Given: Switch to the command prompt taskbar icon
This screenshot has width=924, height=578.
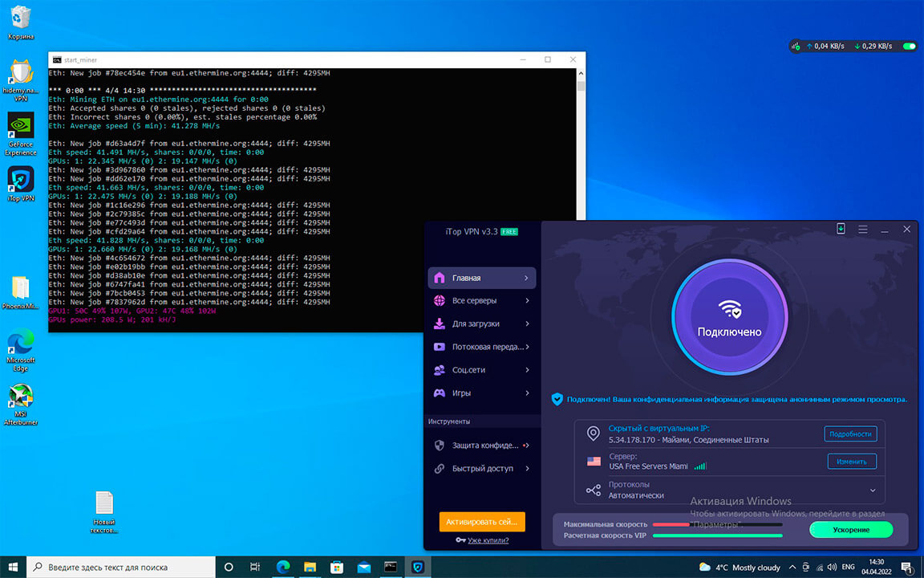Looking at the screenshot, I should tap(391, 568).
